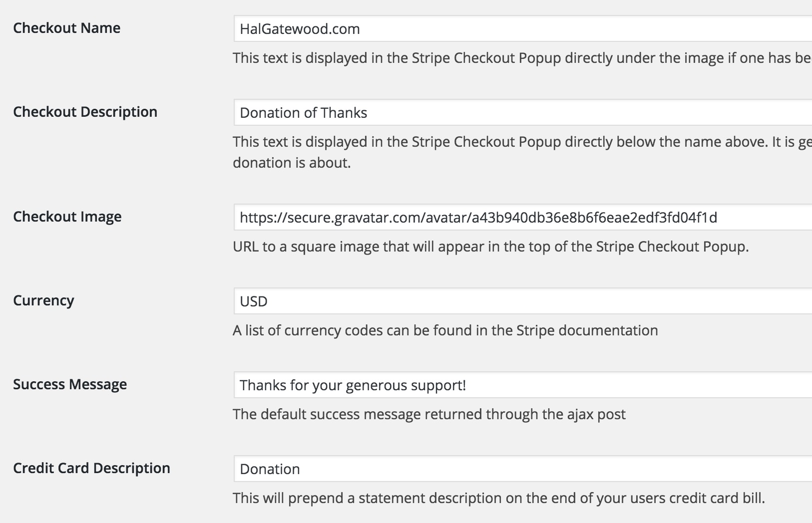The image size is (812, 523).
Task: Click the Currency label
Action: click(x=43, y=301)
